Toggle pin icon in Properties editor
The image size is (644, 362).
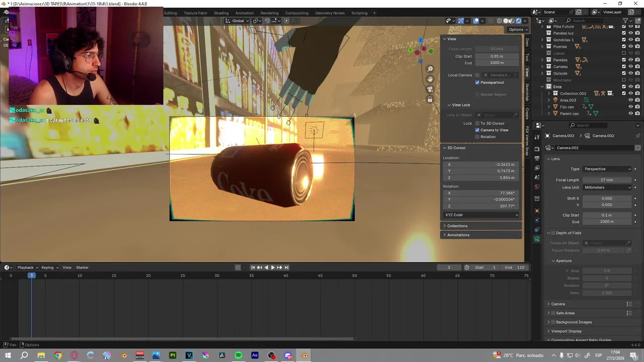click(x=638, y=136)
